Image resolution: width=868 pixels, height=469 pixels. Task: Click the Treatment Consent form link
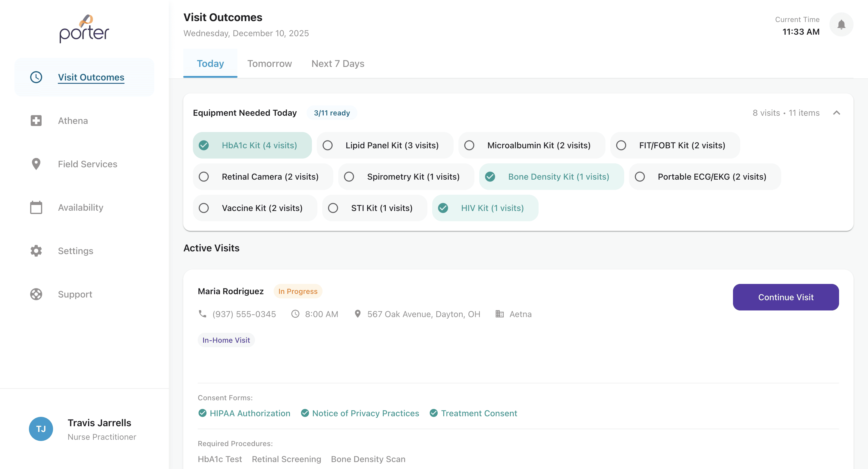[479, 414]
